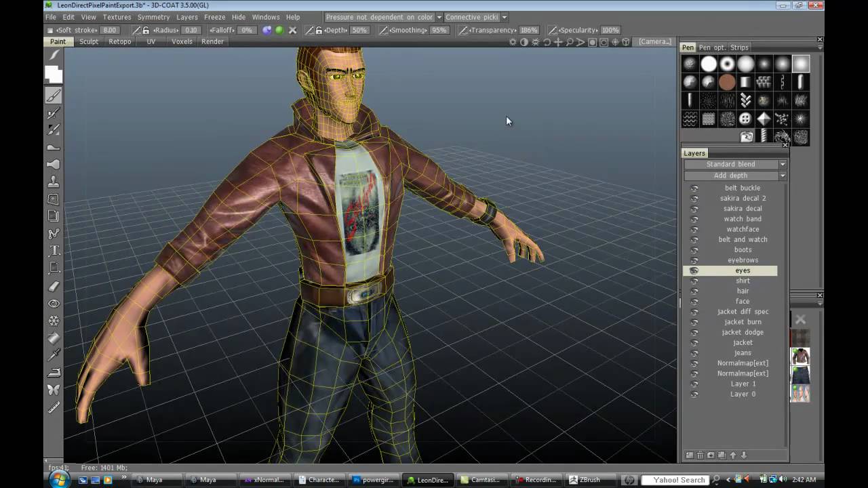Select the Measure ruler tool

(x=54, y=407)
